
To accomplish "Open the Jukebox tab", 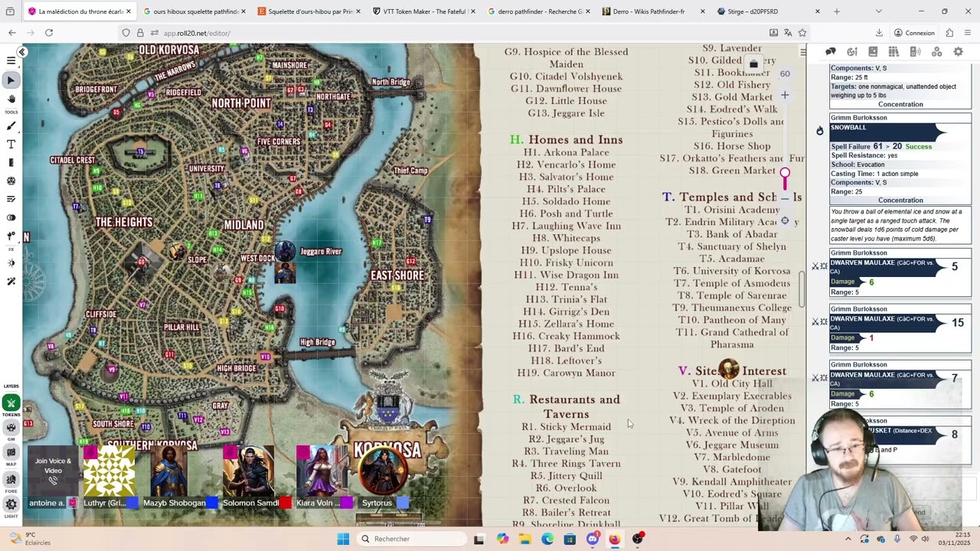I will pos(915,51).
